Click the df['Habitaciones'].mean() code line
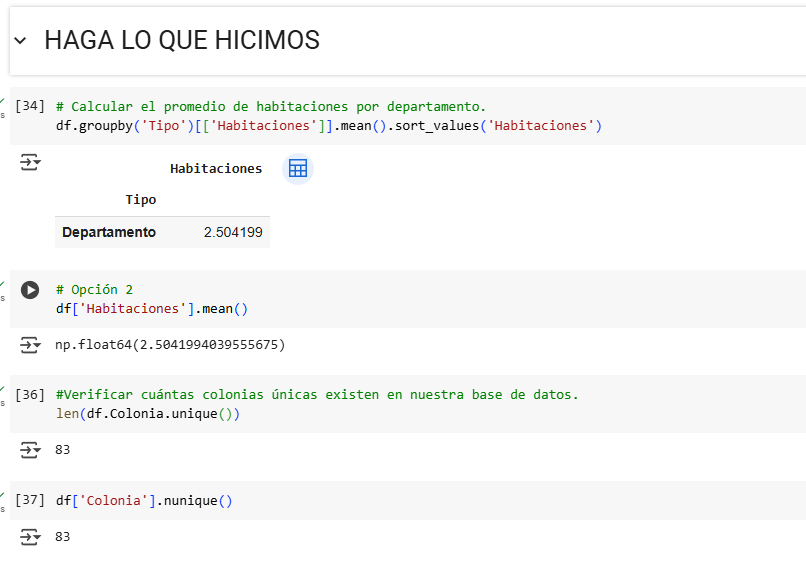Viewport: 806px width, 566px height. 152,309
